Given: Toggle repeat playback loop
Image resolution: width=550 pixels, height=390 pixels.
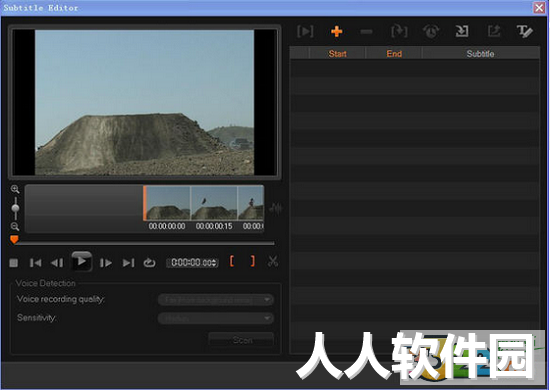Looking at the screenshot, I should point(149,263).
